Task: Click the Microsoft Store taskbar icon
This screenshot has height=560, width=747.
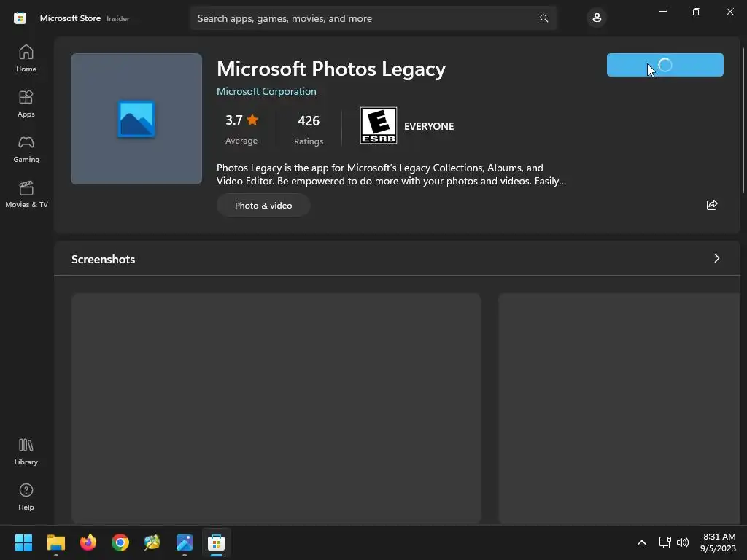Action: coord(216,542)
